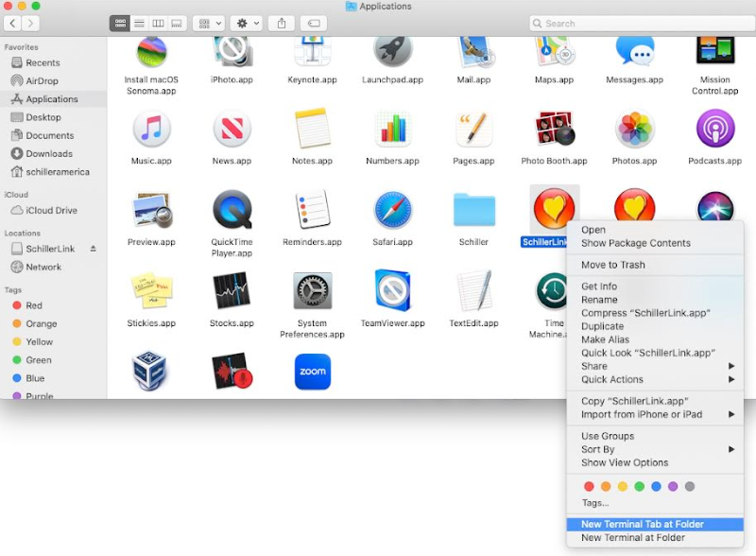Choose New Terminal at Folder

click(x=655, y=538)
